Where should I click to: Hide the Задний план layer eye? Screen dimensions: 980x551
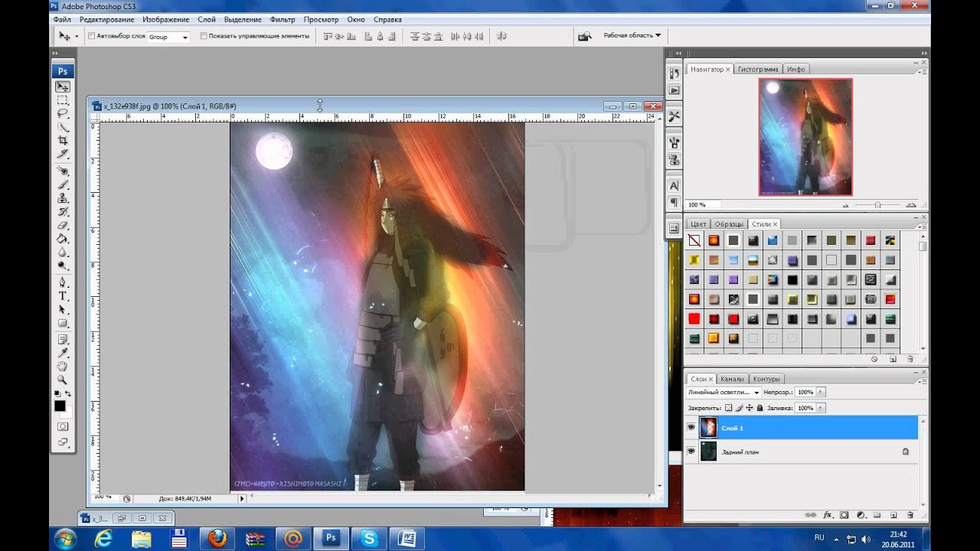click(691, 452)
